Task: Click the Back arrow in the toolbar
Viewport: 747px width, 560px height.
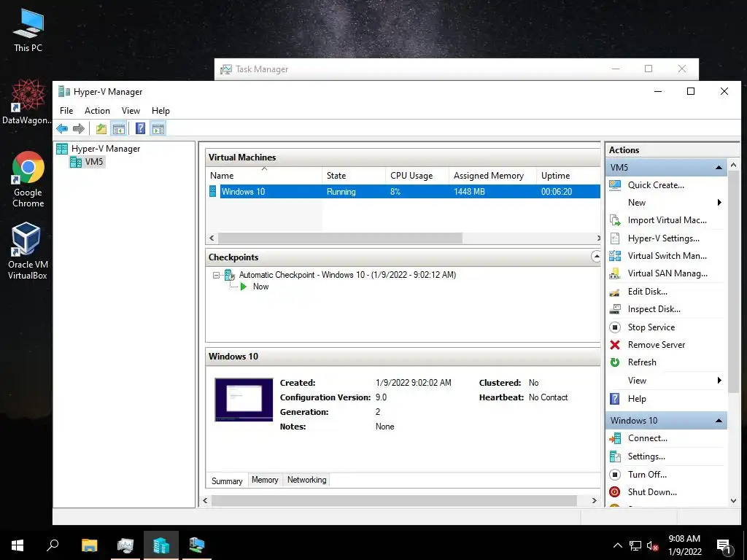Action: (x=62, y=128)
